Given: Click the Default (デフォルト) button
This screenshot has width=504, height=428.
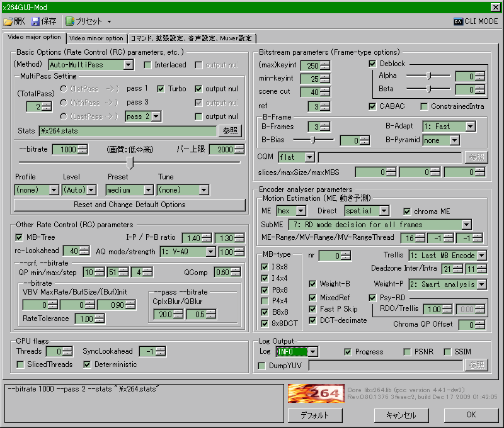Looking at the screenshot, I should (x=315, y=415).
